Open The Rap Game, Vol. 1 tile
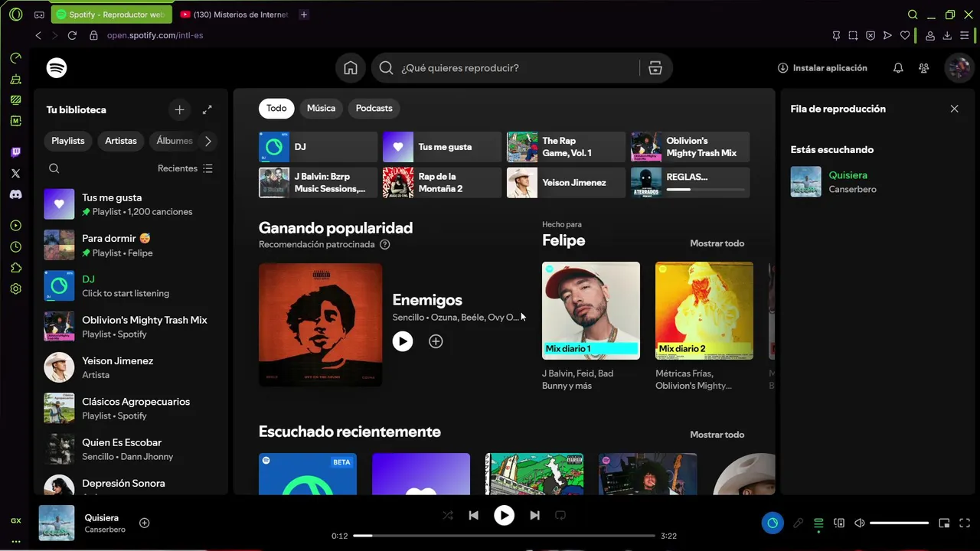Image resolution: width=980 pixels, height=551 pixels. (566, 147)
